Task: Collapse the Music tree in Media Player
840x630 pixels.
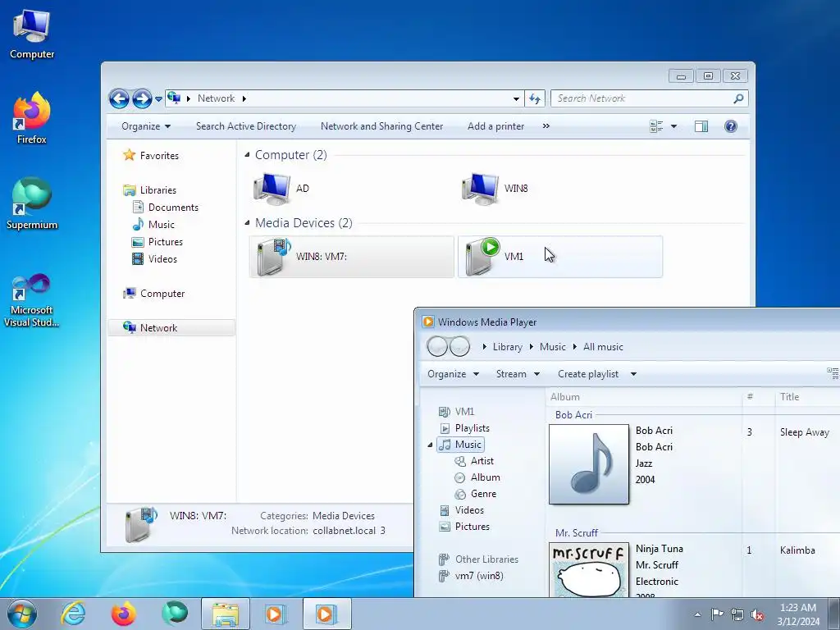Action: click(x=430, y=445)
